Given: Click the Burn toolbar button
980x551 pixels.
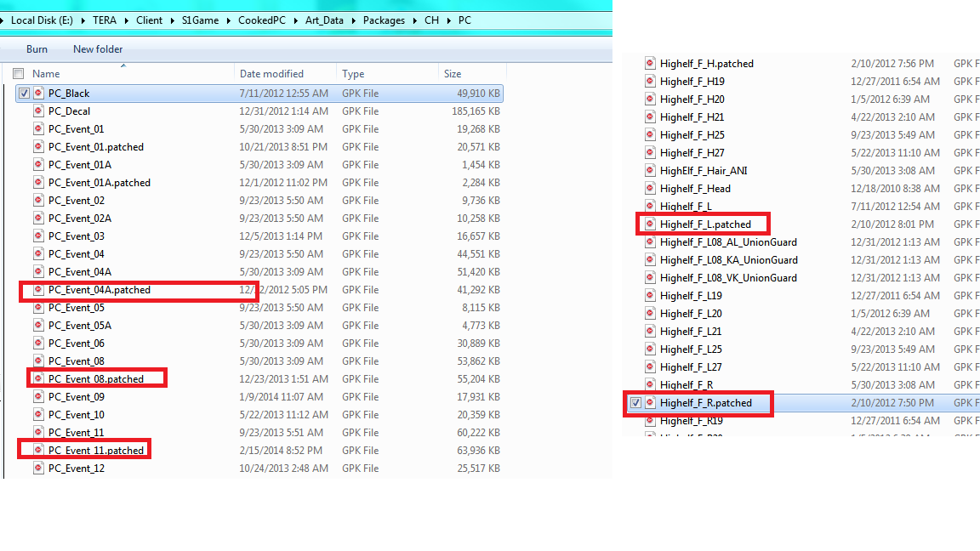Looking at the screenshot, I should point(37,49).
